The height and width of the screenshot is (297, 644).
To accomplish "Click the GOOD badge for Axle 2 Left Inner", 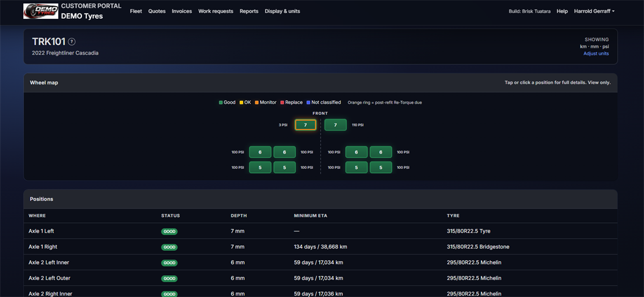I will (170, 263).
